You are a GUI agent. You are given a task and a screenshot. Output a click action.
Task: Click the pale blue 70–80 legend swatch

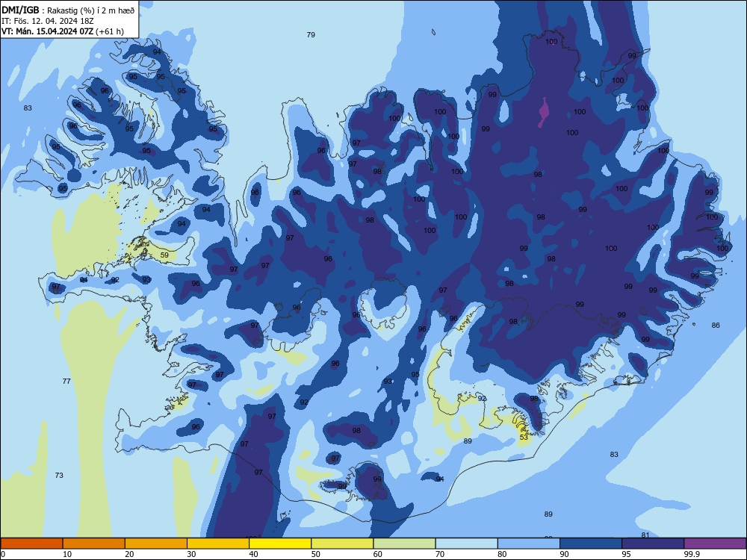pyautogui.click(x=467, y=544)
